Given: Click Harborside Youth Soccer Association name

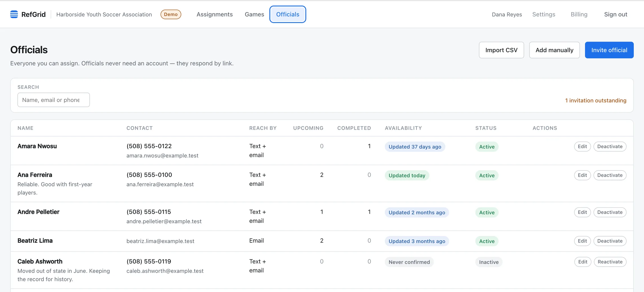Looking at the screenshot, I should pyautogui.click(x=104, y=14).
